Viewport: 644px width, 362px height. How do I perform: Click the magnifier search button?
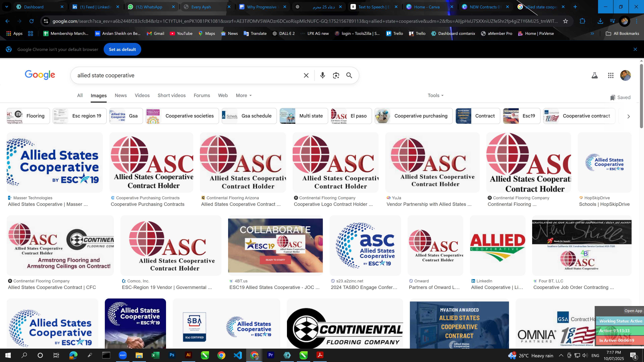point(349,75)
